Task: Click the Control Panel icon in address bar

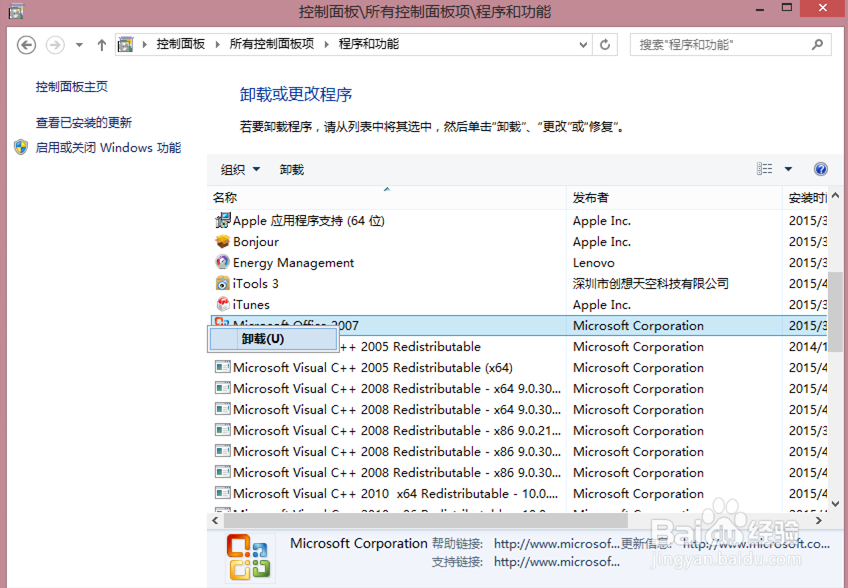Action: click(x=125, y=44)
